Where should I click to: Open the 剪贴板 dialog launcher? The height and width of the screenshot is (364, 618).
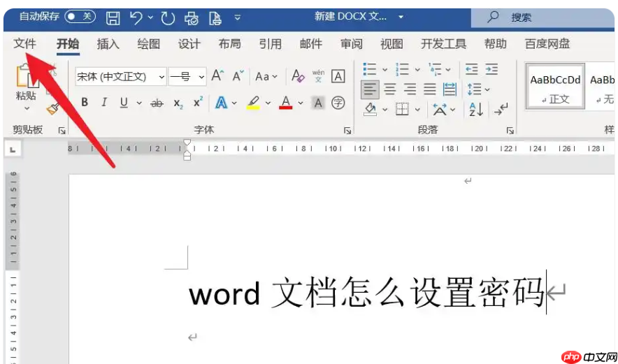[x=62, y=131]
